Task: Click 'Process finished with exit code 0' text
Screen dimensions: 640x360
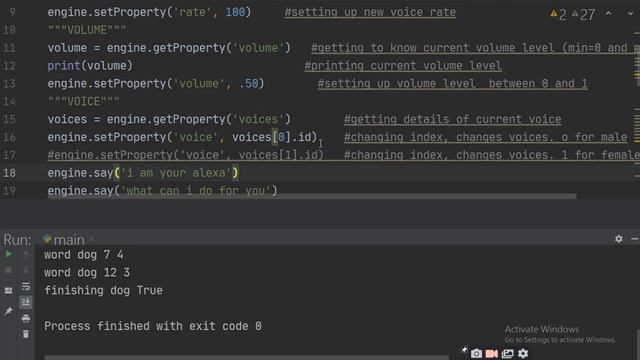Action: click(153, 326)
